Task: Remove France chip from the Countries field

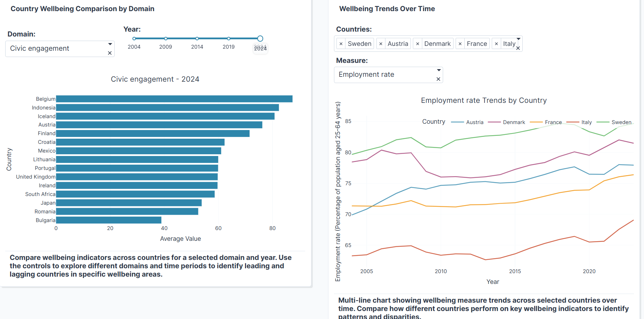Action: 460,43
